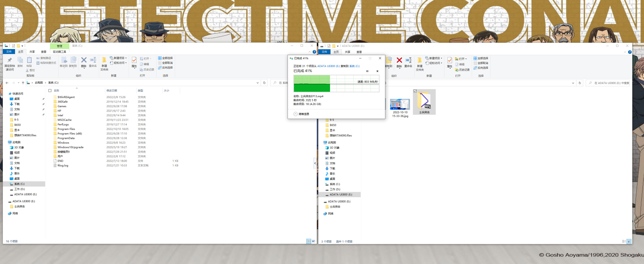This screenshot has height=264, width=644.
Task: Click the ADATA UE800 (E:) link in copy dialog
Action: (328, 66)
